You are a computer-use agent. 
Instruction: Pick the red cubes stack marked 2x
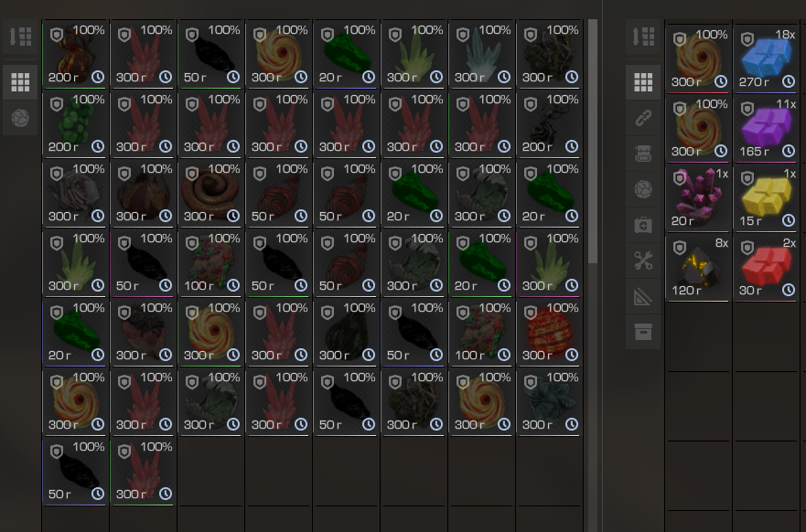(766, 268)
